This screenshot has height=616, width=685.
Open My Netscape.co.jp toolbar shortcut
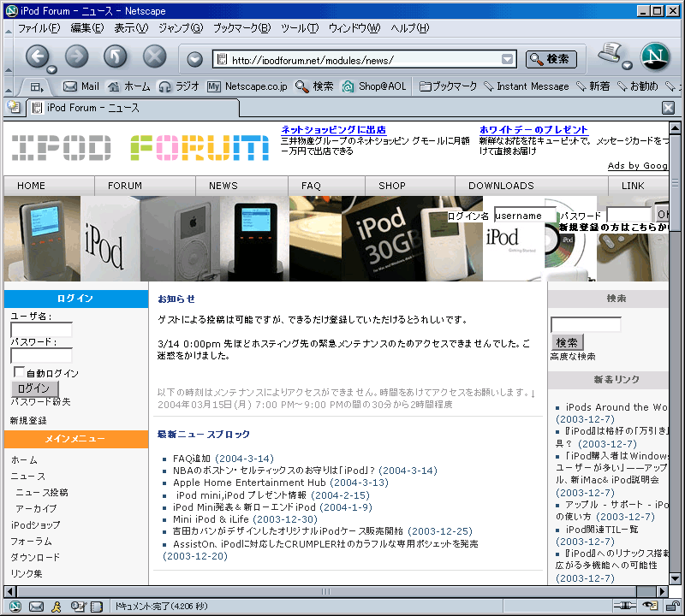(247, 86)
